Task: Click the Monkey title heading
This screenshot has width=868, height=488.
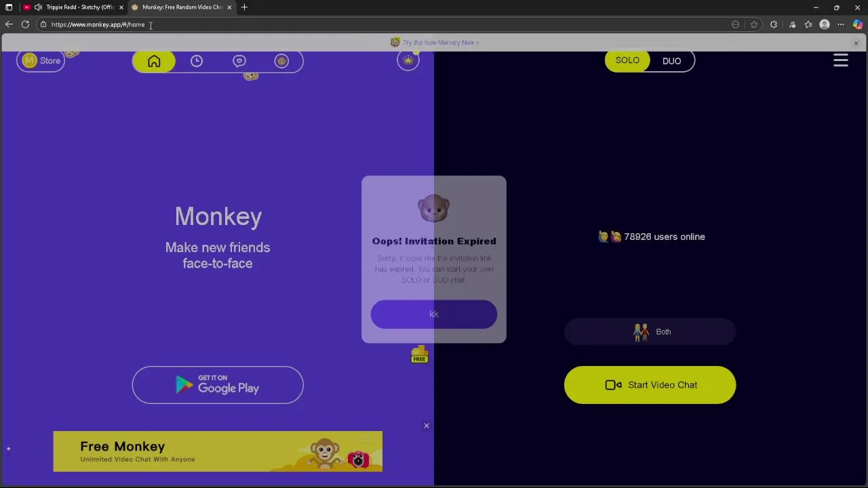Action: coord(218,217)
